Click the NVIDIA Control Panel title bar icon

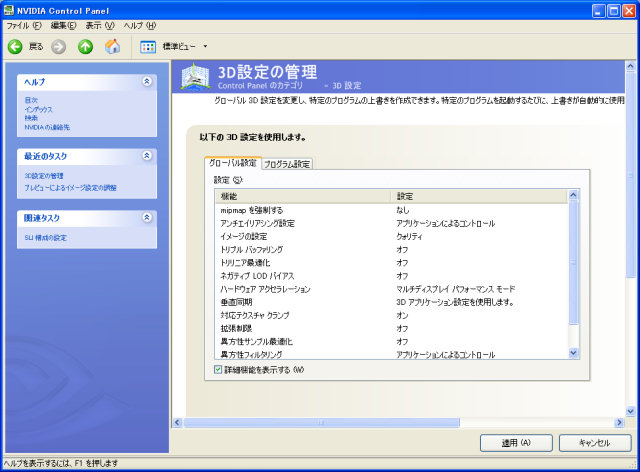point(9,10)
